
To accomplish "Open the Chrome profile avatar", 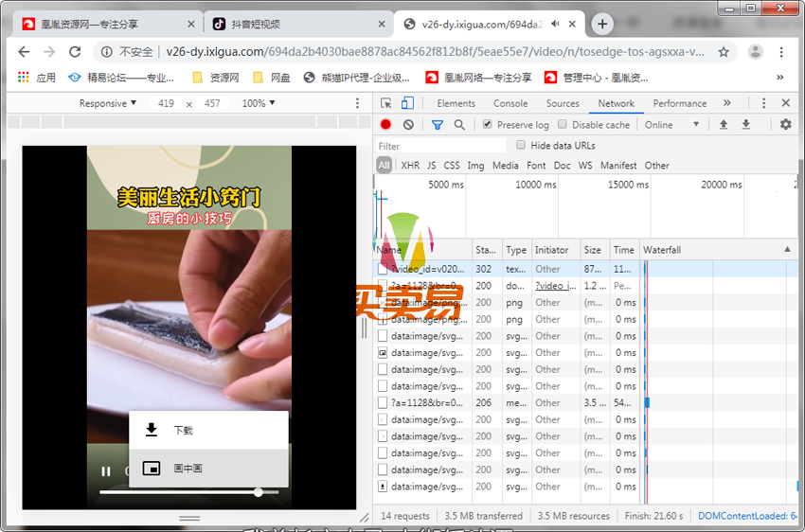I will [755, 52].
